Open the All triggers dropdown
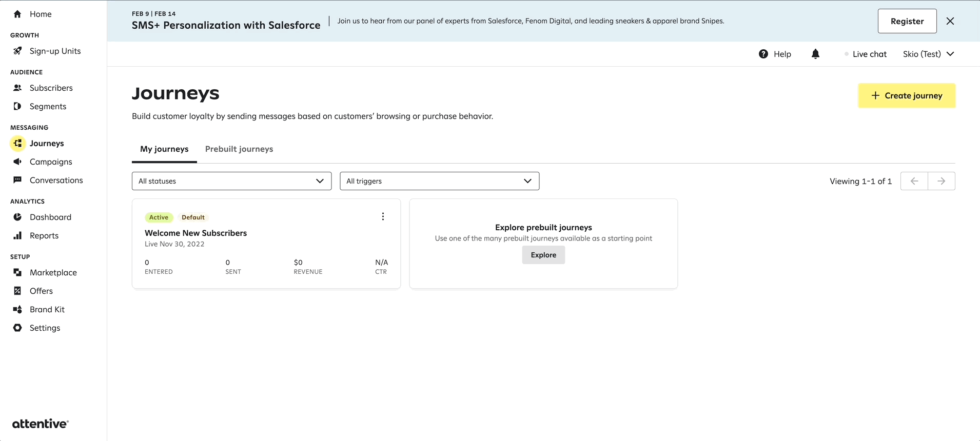This screenshot has width=980, height=441. [x=439, y=181]
